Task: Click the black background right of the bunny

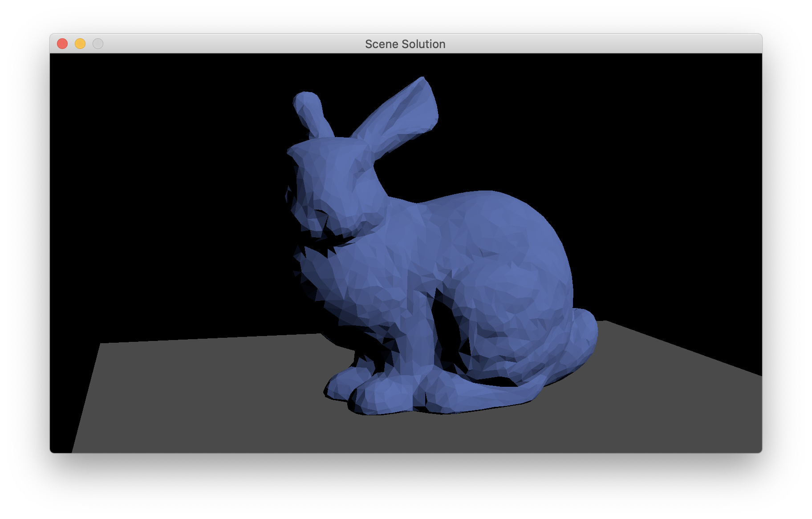Action: click(668, 178)
